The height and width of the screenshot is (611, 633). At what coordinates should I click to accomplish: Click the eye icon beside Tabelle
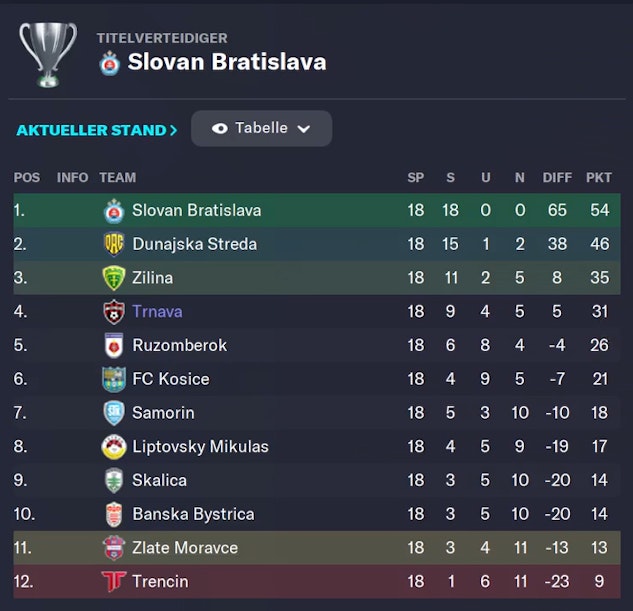(x=220, y=129)
